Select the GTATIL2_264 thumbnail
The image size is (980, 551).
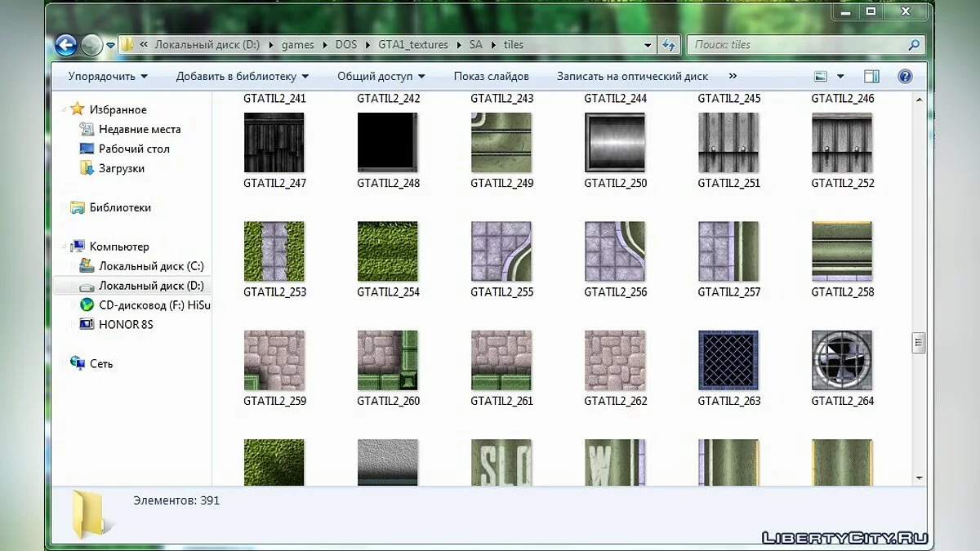click(842, 360)
